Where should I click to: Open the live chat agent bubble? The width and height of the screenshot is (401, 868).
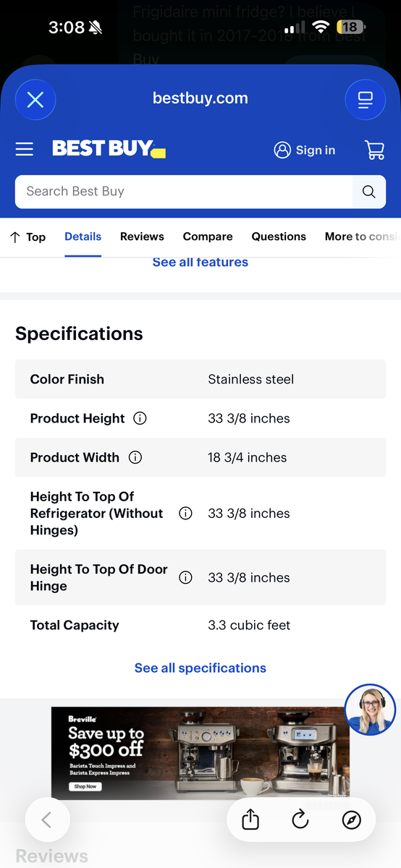coord(370,709)
